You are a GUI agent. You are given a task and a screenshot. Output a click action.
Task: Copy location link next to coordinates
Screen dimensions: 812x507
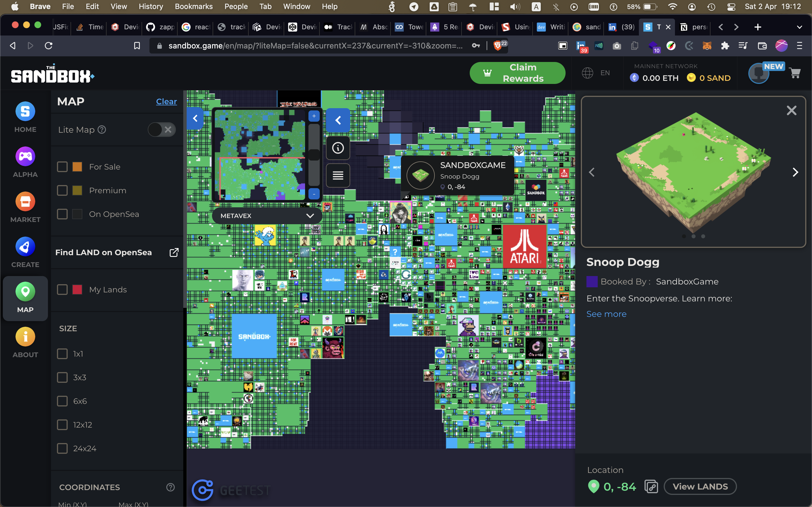pyautogui.click(x=651, y=486)
